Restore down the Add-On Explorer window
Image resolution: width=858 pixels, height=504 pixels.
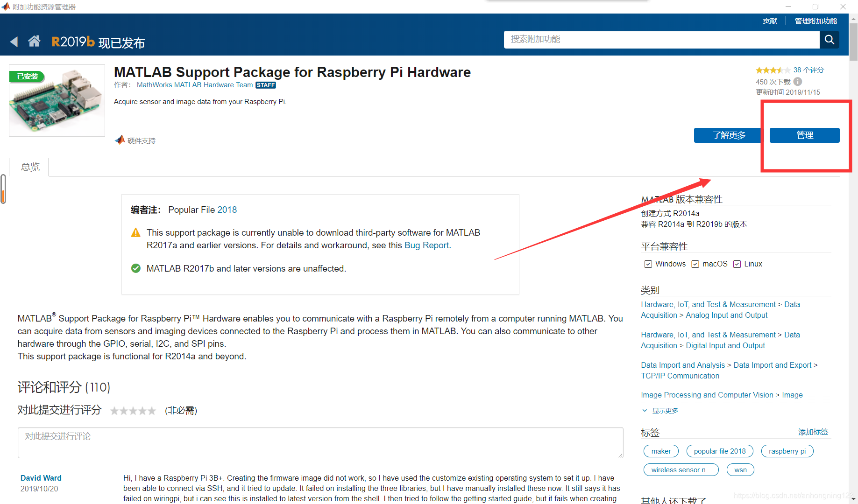[815, 7]
